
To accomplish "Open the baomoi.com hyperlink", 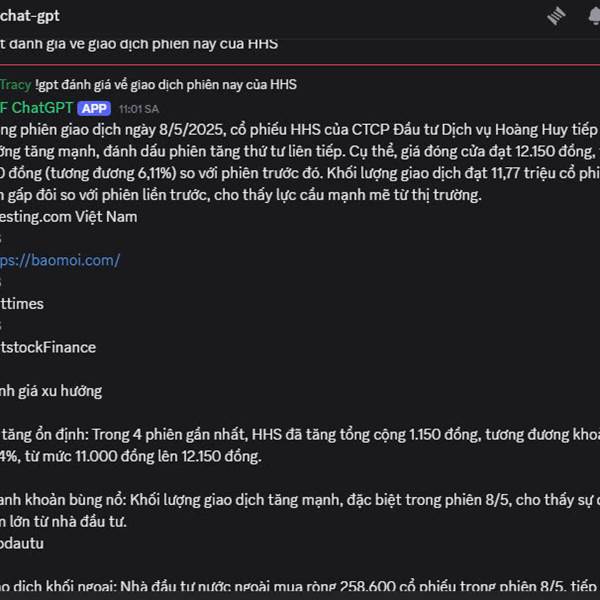I will pos(60,260).
